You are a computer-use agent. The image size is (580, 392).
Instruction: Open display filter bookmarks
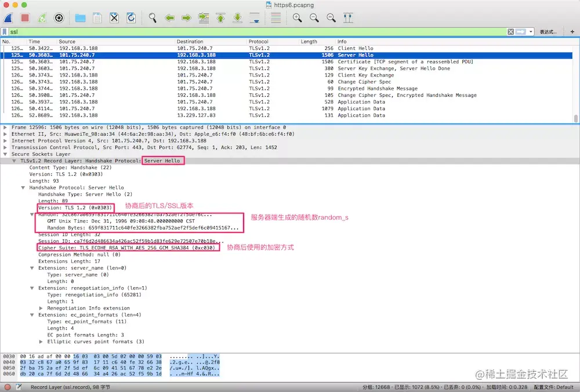point(5,32)
